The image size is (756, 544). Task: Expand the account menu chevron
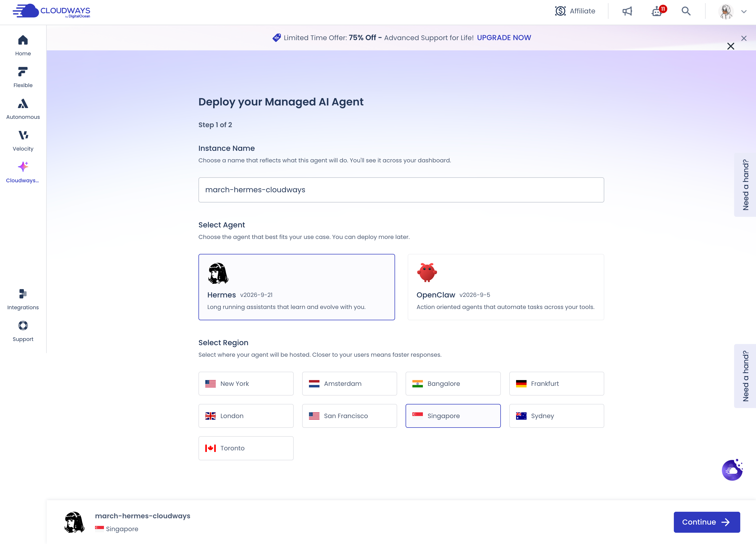(x=744, y=11)
